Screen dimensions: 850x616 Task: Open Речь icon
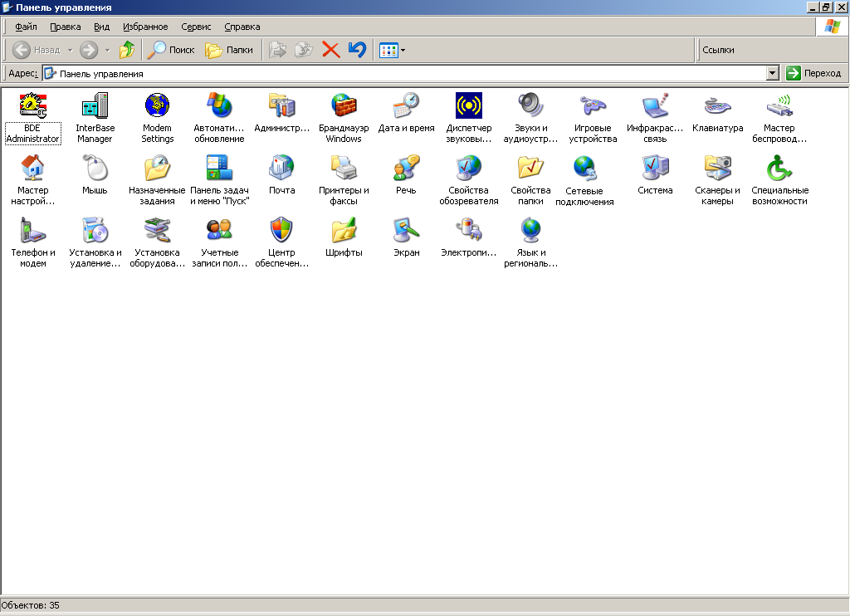(x=406, y=168)
